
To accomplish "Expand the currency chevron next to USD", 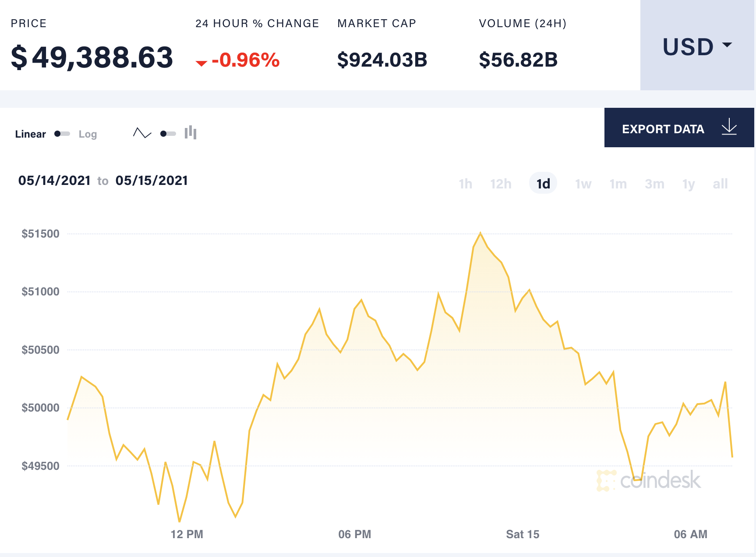I will coord(728,44).
